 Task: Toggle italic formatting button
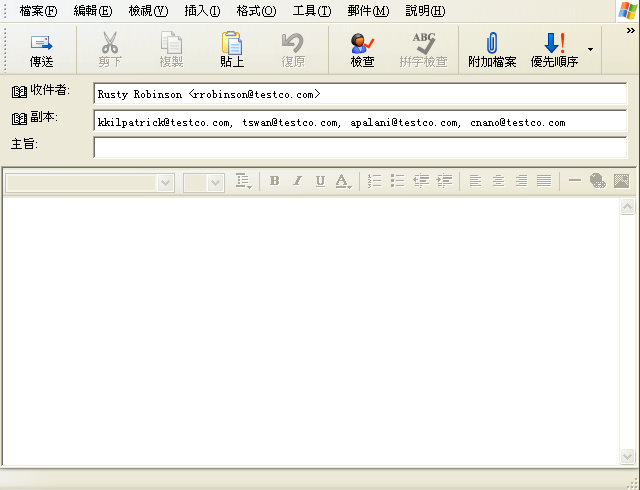pos(298,181)
